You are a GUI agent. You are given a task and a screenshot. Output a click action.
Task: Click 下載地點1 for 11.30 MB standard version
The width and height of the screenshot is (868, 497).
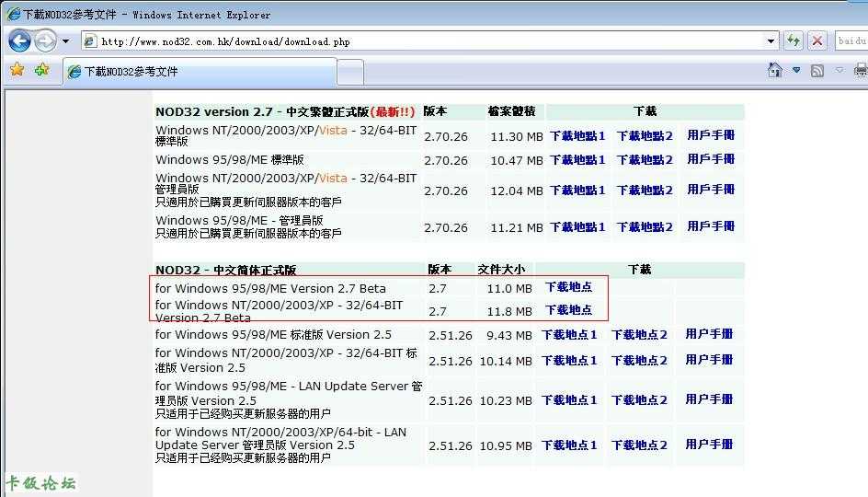point(577,135)
